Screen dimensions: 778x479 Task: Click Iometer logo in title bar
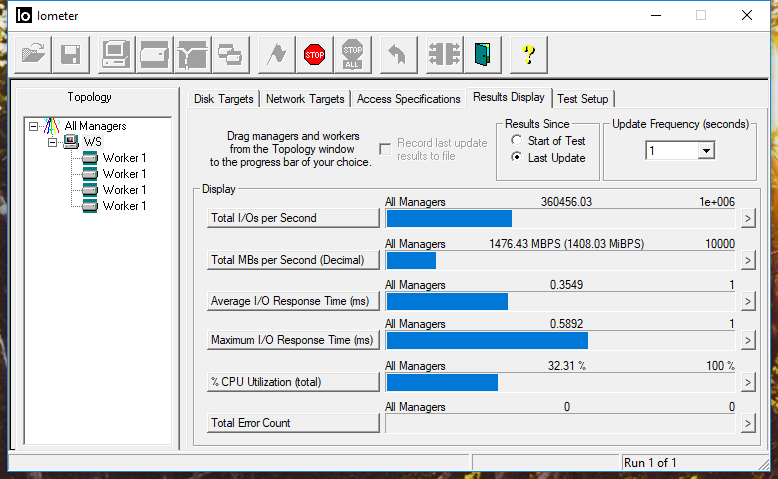(23, 15)
